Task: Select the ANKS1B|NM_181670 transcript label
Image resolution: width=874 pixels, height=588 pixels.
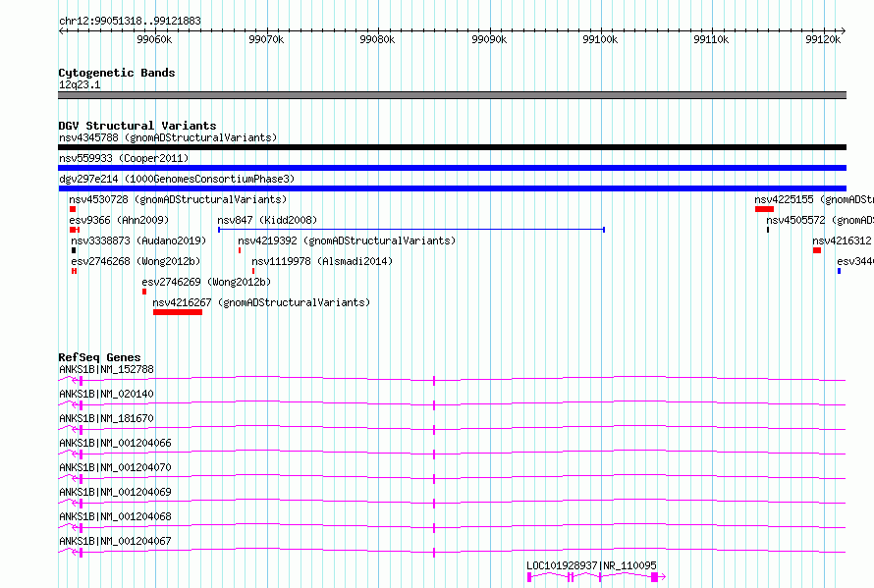Action: click(x=106, y=418)
